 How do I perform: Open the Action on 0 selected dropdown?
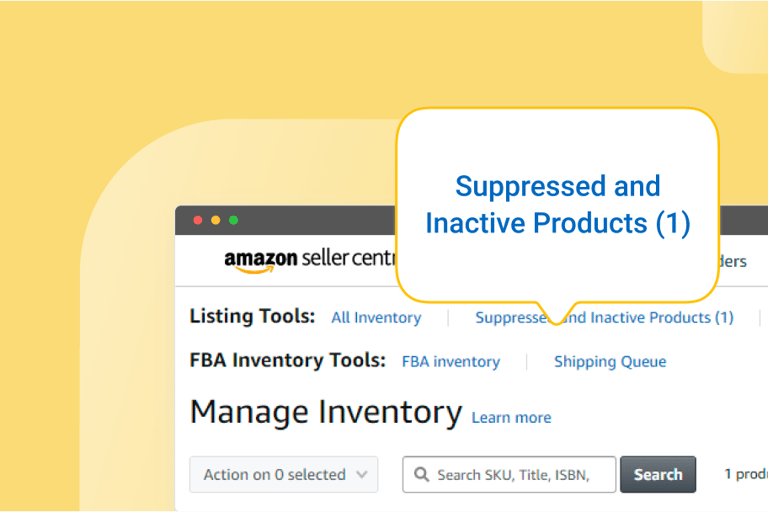point(284,474)
